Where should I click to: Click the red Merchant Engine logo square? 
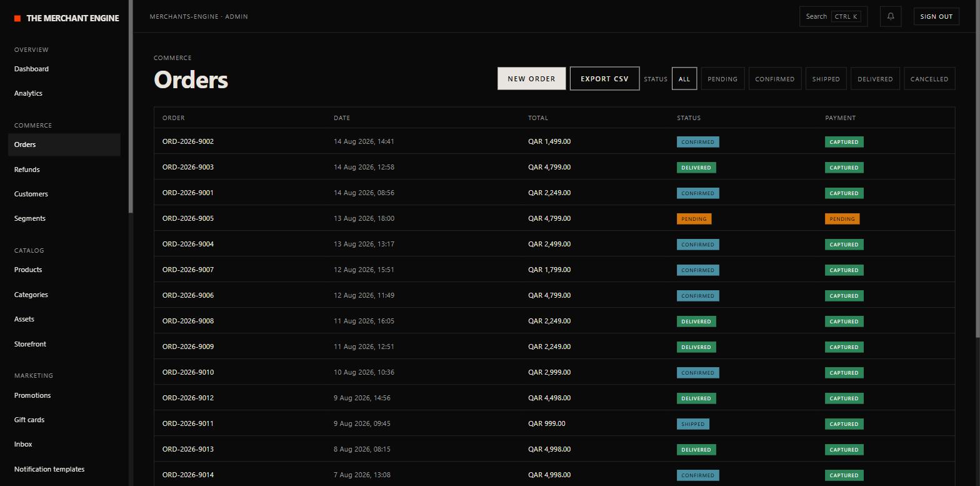click(x=17, y=18)
